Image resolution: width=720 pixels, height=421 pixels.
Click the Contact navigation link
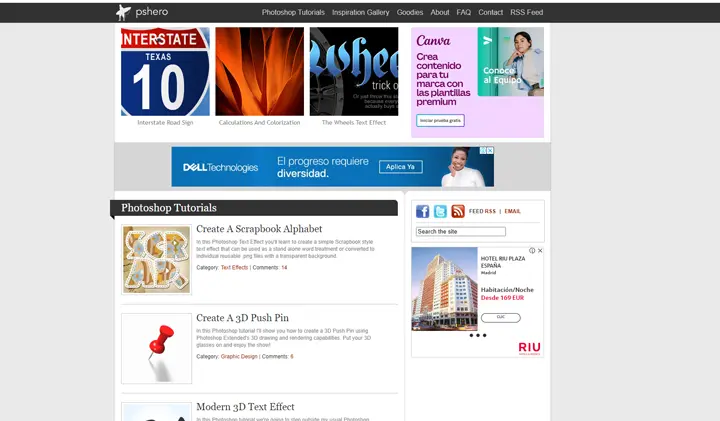[x=490, y=12]
